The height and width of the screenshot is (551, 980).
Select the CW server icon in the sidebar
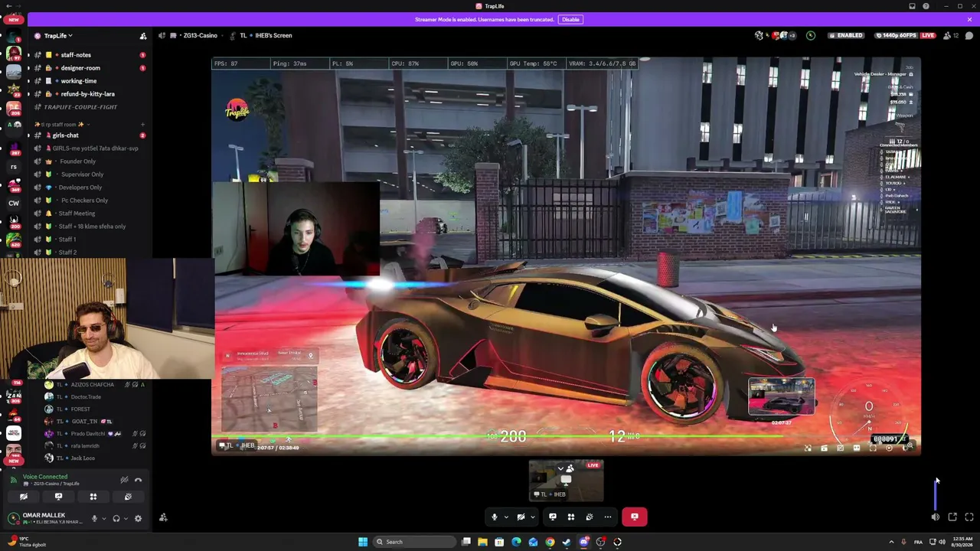pyautogui.click(x=14, y=204)
